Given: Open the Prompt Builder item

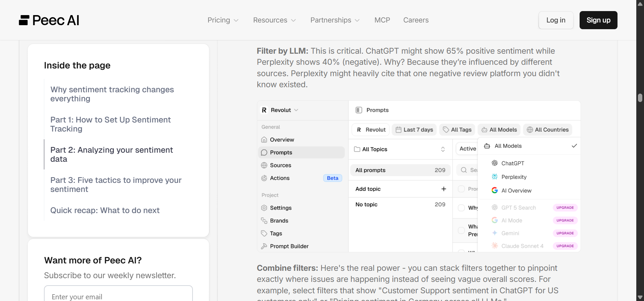Looking at the screenshot, I should pyautogui.click(x=301, y=246).
